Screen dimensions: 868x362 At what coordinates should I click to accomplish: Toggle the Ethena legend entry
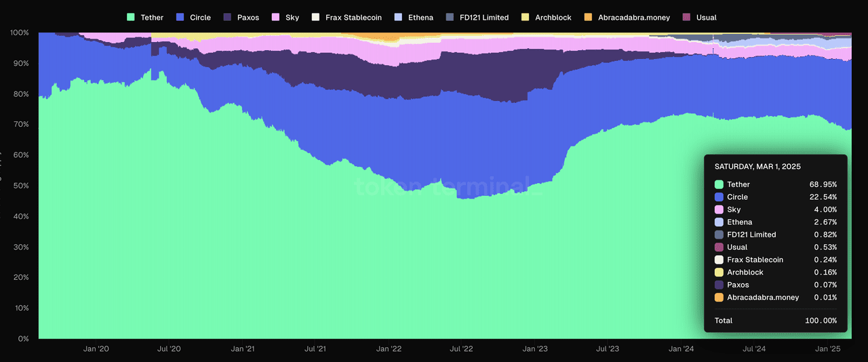pyautogui.click(x=414, y=17)
